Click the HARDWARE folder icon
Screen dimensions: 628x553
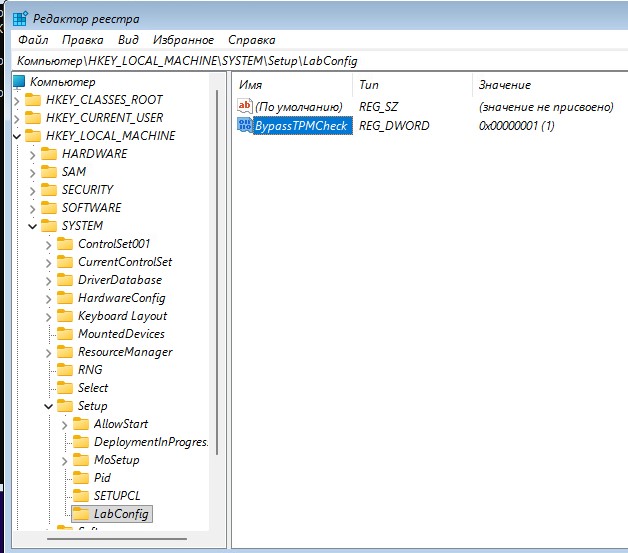49,153
